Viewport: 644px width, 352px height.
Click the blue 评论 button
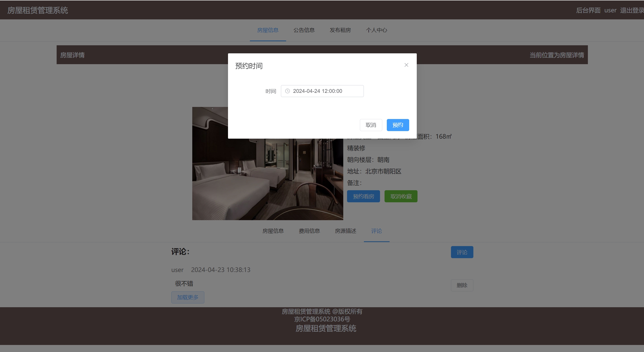(x=462, y=252)
